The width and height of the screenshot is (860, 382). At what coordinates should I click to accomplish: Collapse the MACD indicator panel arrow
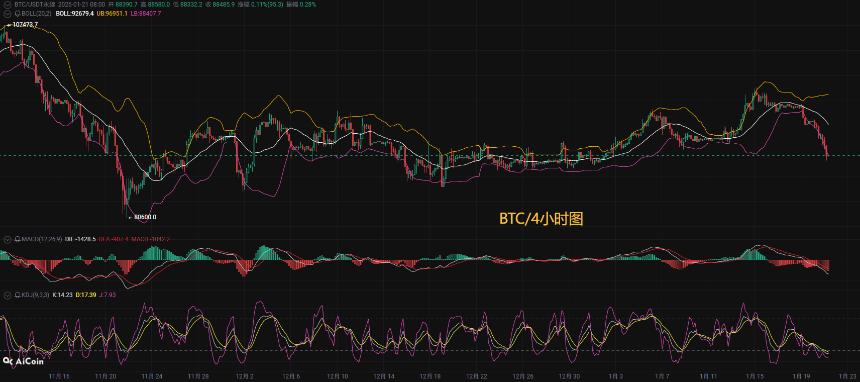click(x=7, y=240)
